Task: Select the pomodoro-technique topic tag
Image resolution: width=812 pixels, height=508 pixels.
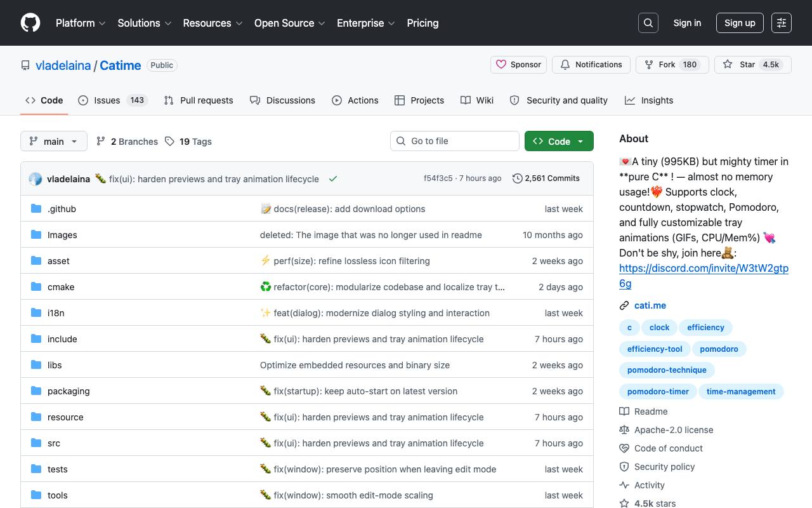Action: point(667,370)
